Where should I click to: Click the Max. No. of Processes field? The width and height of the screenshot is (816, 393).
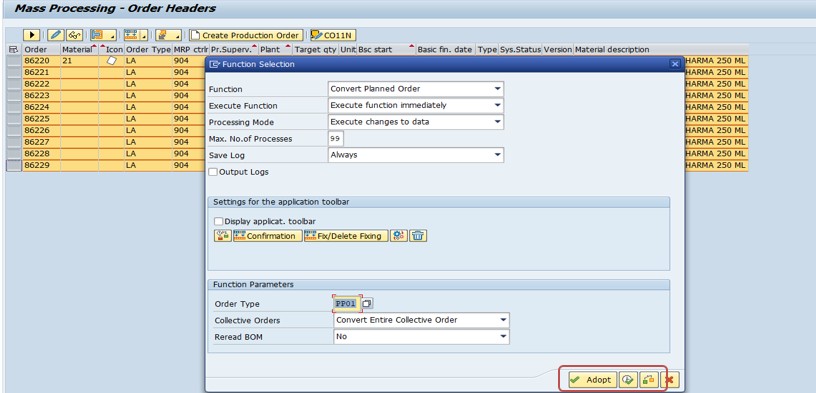336,139
